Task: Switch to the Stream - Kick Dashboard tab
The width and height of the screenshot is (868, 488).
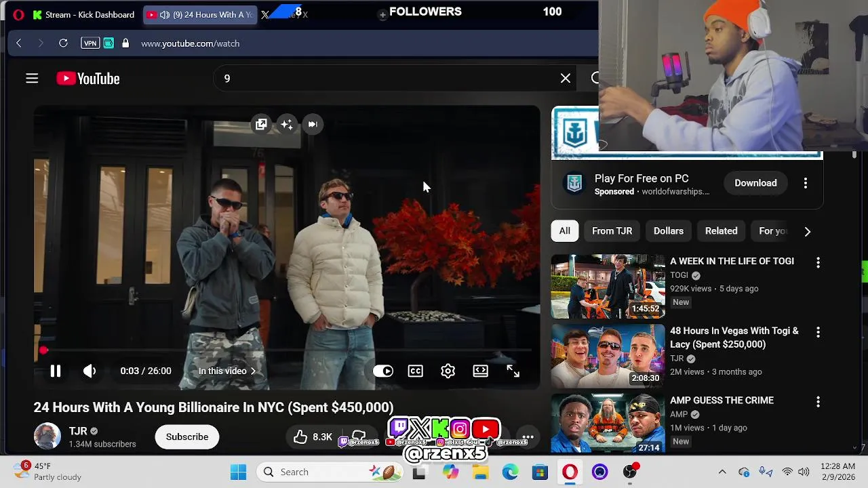Action: tap(83, 14)
